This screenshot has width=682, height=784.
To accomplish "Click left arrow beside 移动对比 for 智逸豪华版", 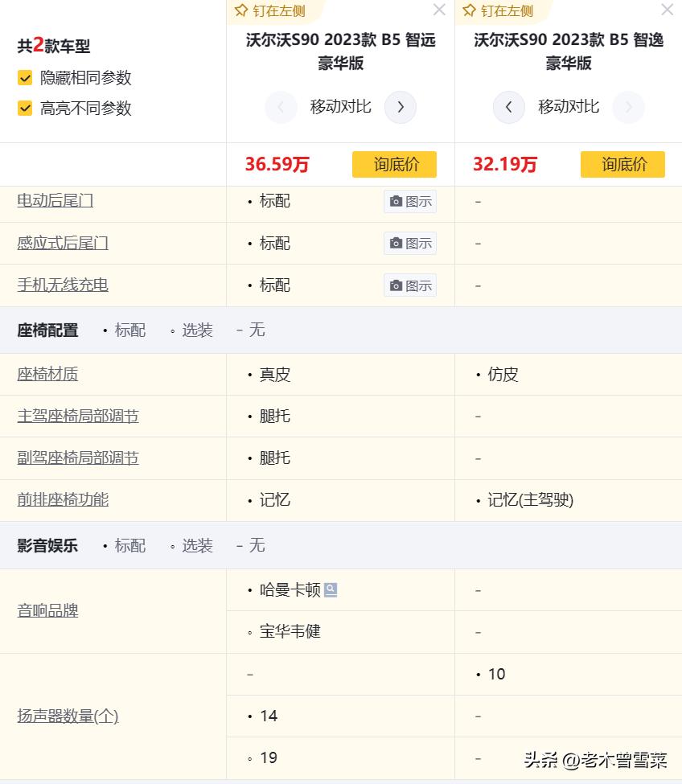I will [508, 107].
